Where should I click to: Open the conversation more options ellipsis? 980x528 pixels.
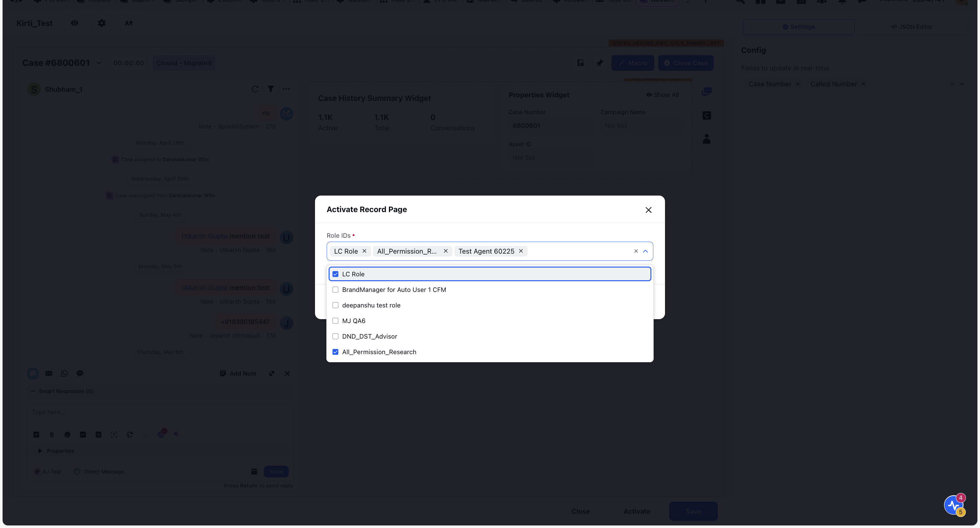[x=286, y=89]
